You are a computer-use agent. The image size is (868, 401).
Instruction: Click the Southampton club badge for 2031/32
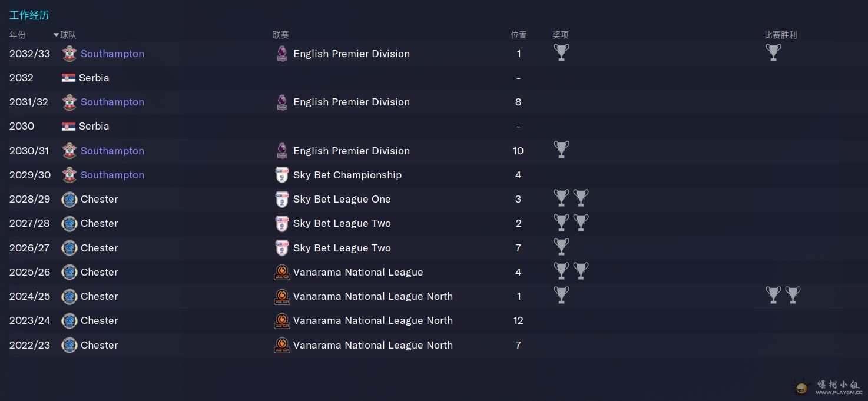click(69, 102)
